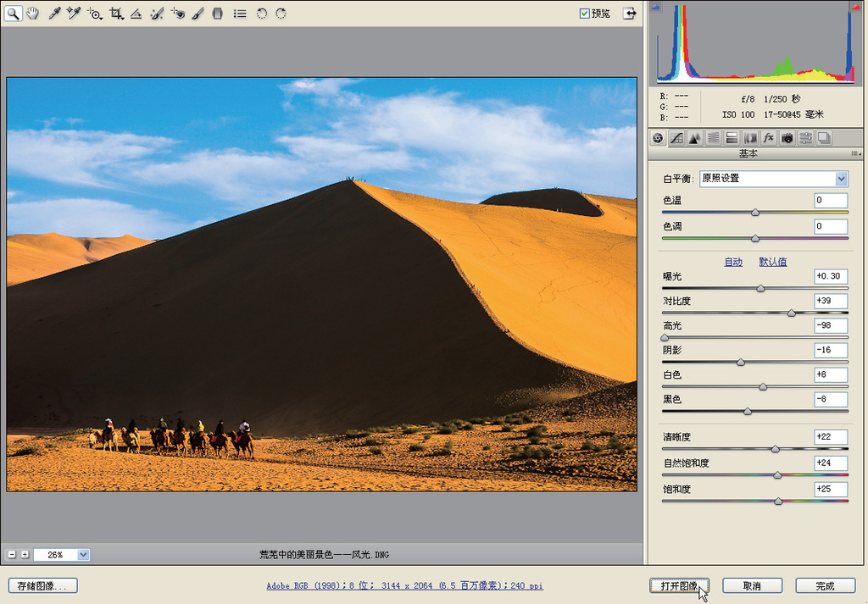Click the 高光 highlights slider handle

(665, 337)
